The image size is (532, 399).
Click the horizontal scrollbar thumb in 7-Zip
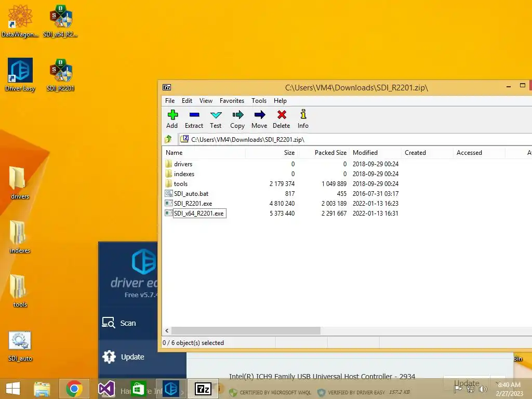click(x=246, y=330)
